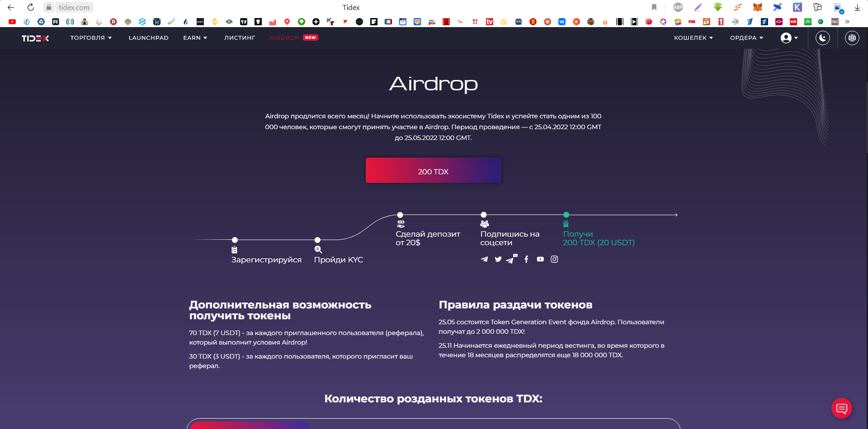Open the YouTube social icon under соцсети
The height and width of the screenshot is (429, 868).
(x=540, y=259)
